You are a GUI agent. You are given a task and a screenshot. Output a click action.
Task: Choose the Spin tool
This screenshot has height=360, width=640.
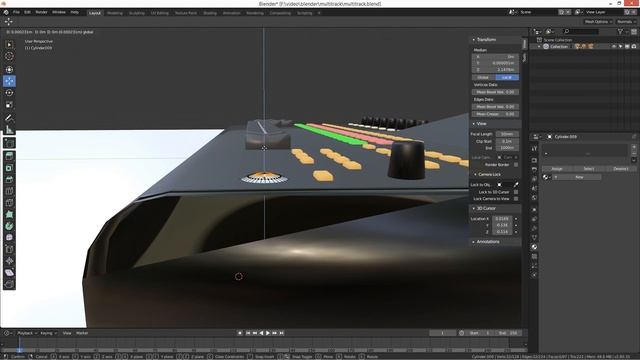(9, 226)
